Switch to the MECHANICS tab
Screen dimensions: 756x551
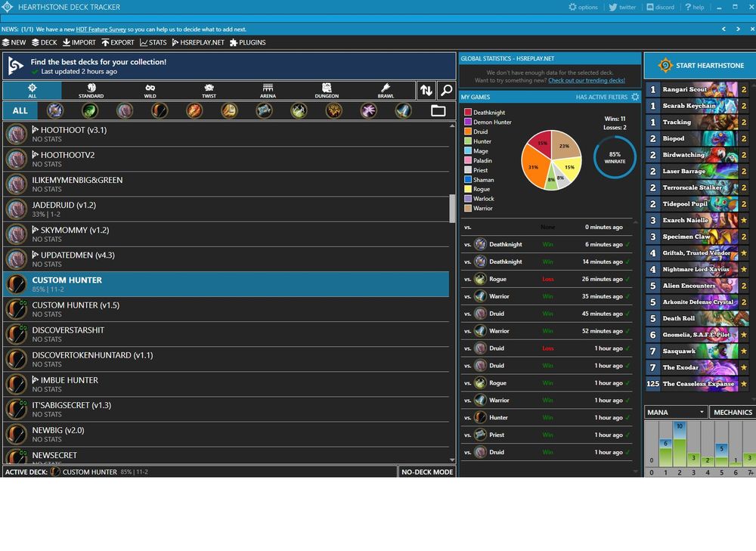click(733, 412)
